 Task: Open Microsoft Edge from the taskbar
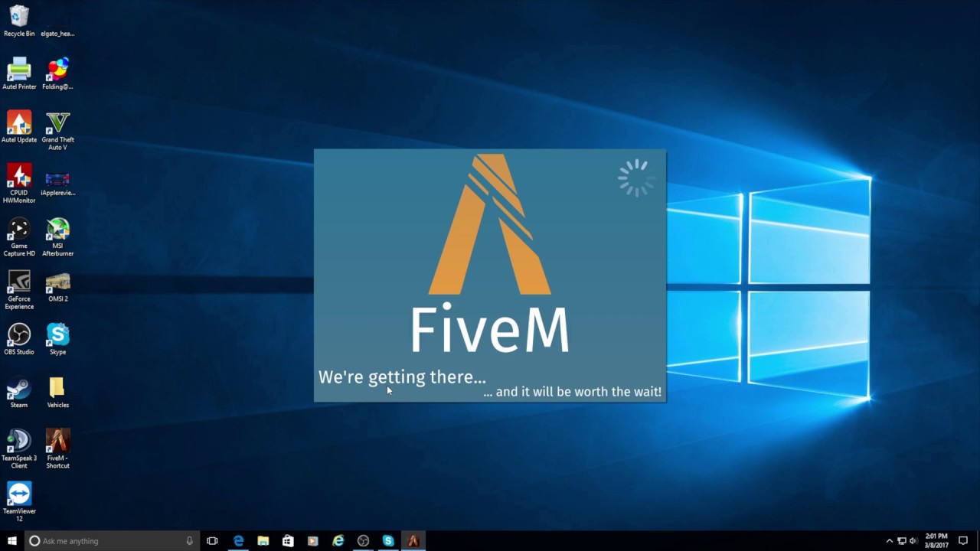pos(238,541)
